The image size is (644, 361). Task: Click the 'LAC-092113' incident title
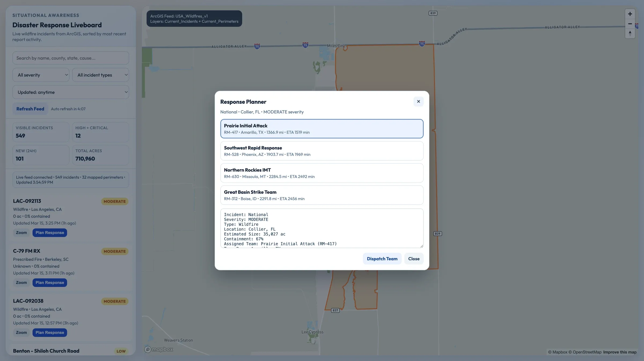click(27, 201)
